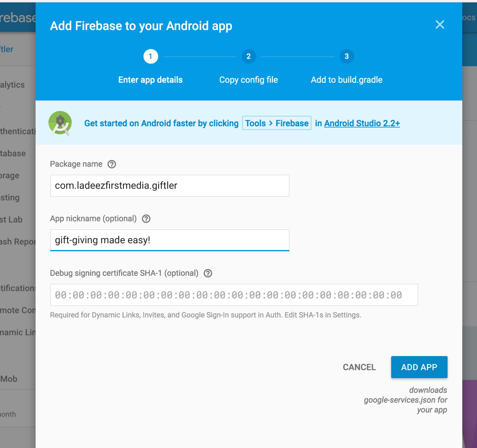
Task: Click the Copy config file step label
Action: [x=249, y=80]
